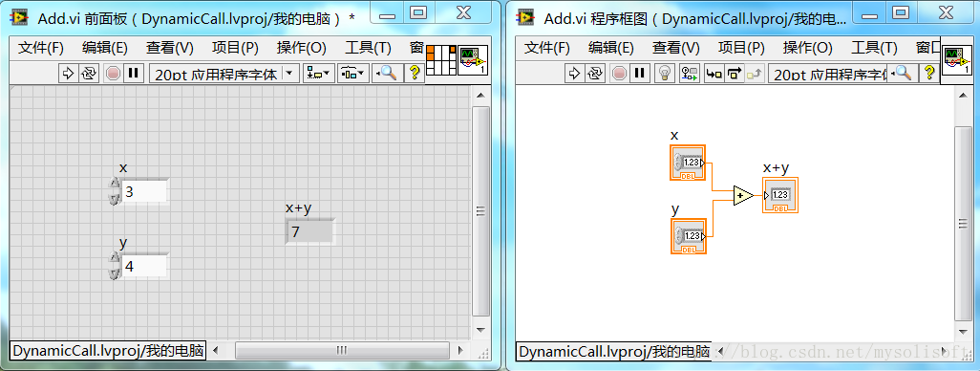Click front panel scroll down arrow
This screenshot has height=371, width=980.
click(x=480, y=330)
